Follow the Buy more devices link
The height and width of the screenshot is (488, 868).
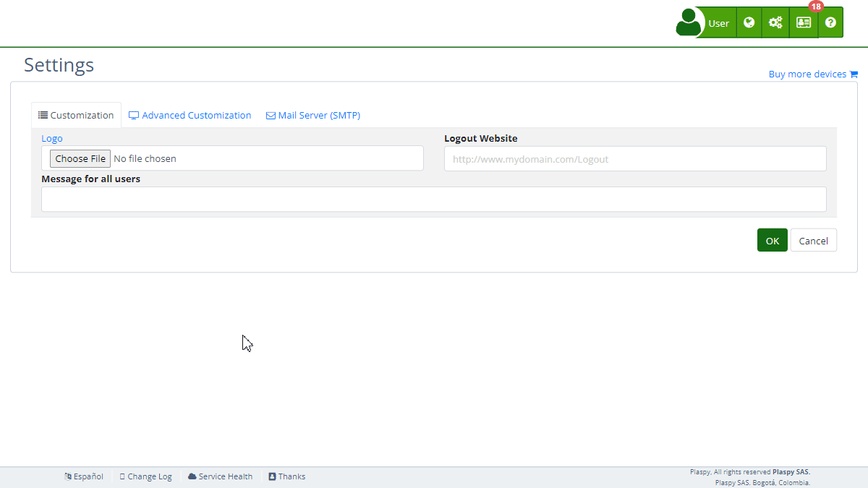pos(807,74)
